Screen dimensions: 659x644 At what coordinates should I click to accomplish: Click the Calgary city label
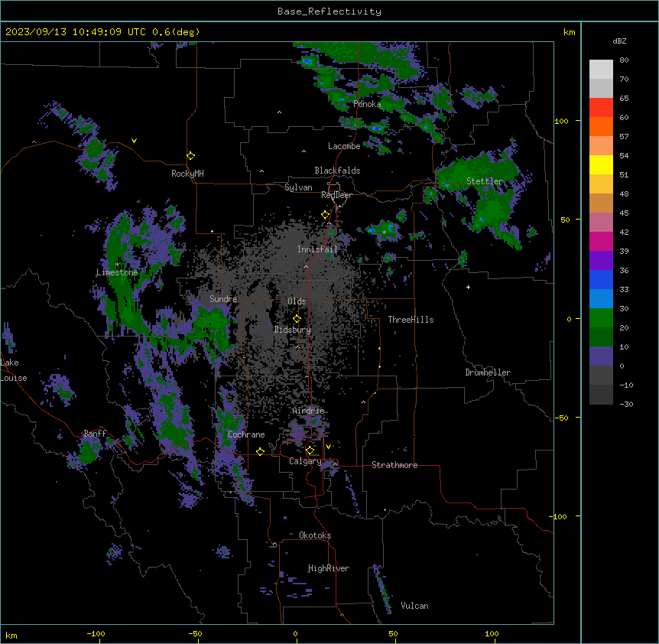[305, 461]
